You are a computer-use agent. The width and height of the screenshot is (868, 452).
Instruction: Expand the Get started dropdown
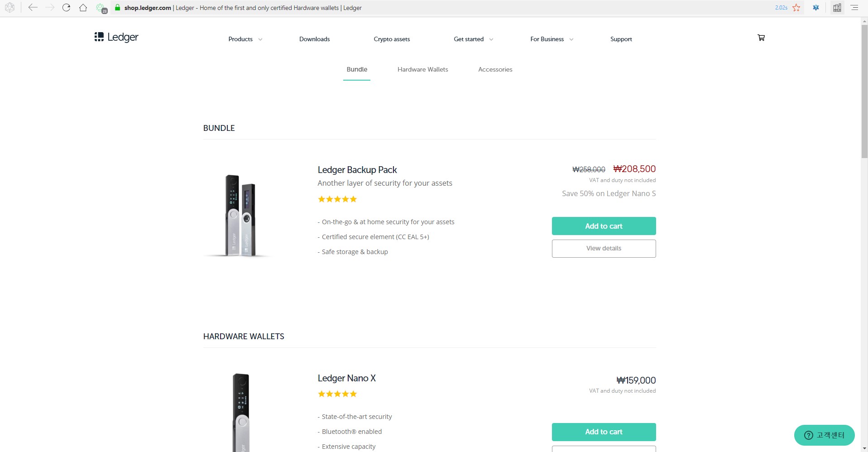[x=473, y=39]
